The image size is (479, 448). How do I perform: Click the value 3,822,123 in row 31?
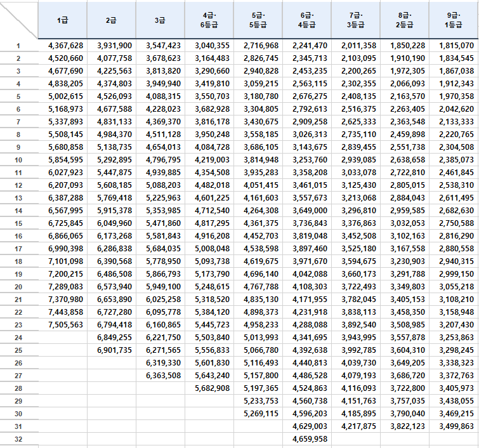(x=407, y=426)
